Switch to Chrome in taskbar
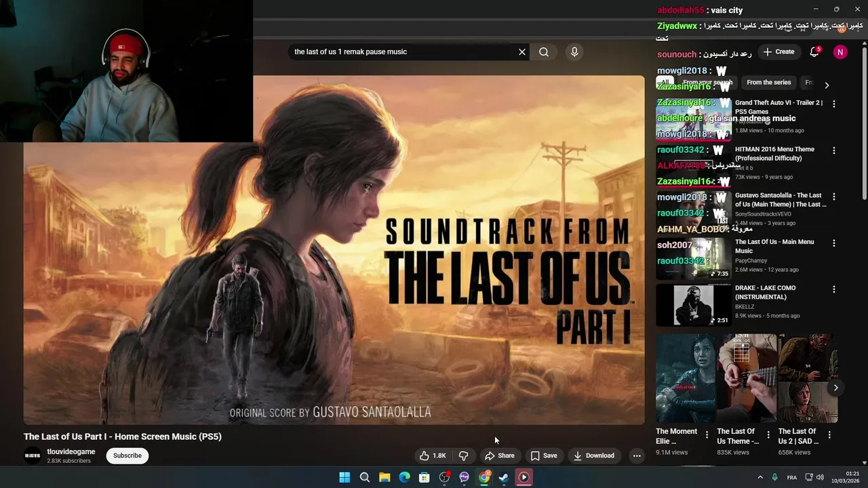 click(484, 477)
